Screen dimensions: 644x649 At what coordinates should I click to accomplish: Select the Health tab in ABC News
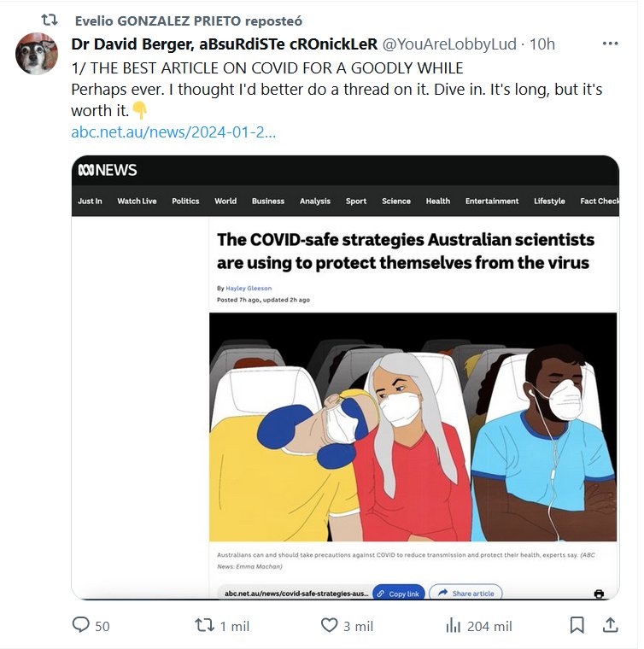coord(438,202)
